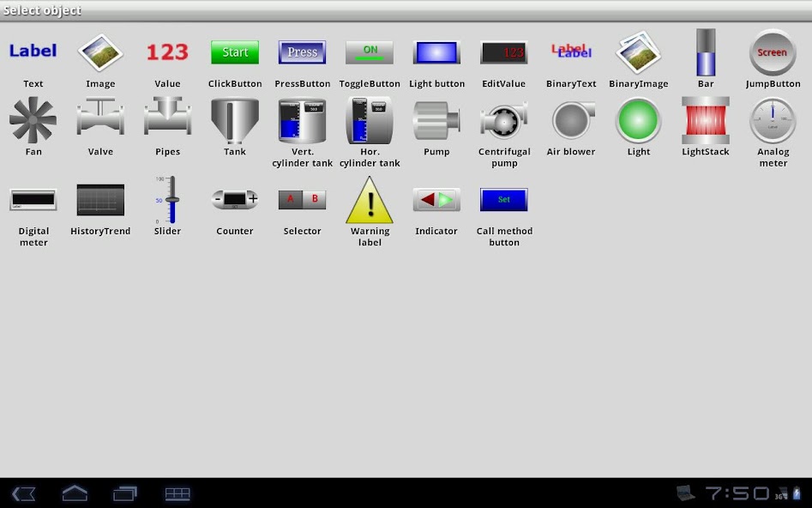Select the EditValue input object
Viewport: 812px width, 508px height.
coord(504,52)
